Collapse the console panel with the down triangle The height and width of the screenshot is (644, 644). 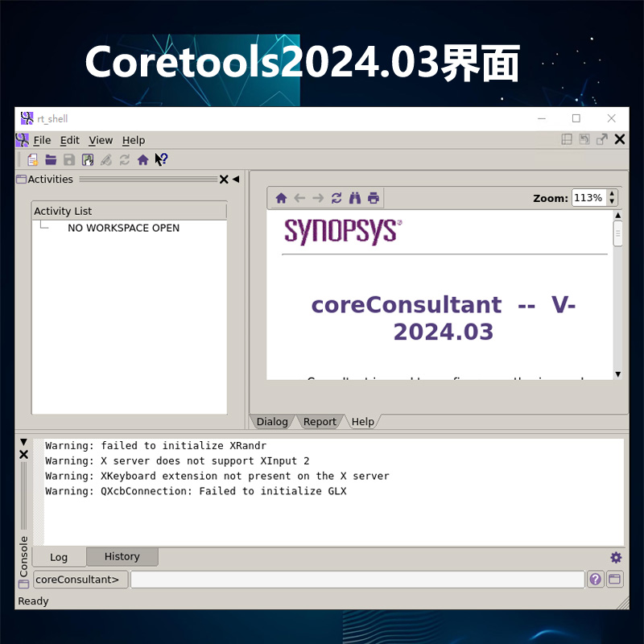(x=24, y=440)
